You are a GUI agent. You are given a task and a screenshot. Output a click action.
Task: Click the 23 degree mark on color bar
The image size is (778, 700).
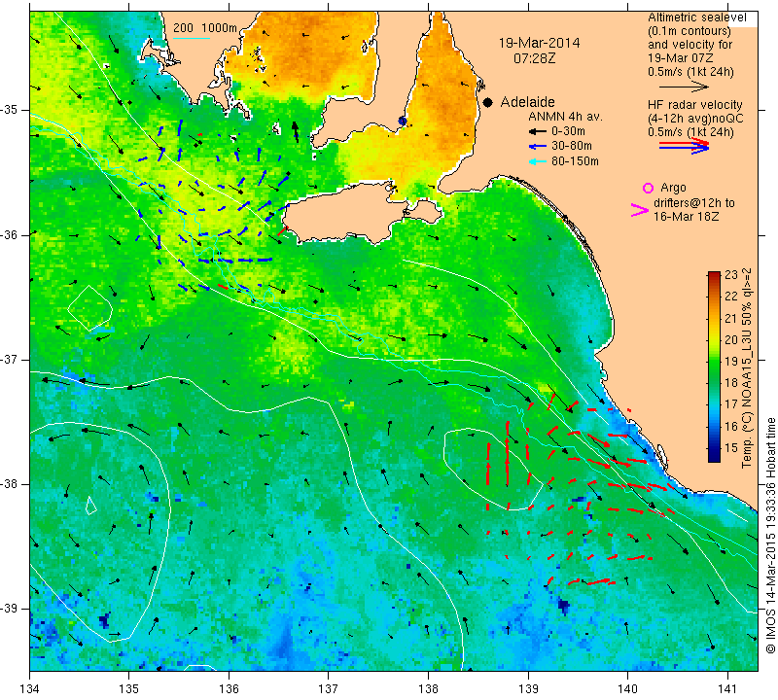click(731, 275)
